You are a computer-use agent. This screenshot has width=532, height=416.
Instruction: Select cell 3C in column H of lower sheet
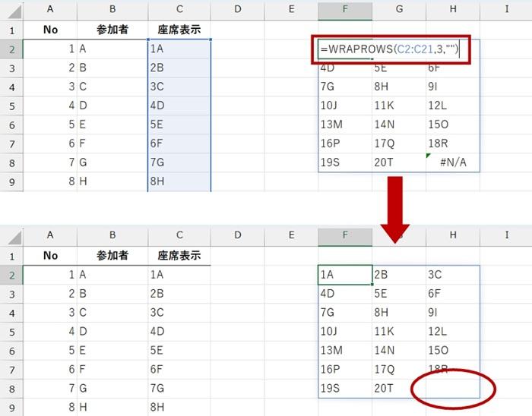point(452,275)
